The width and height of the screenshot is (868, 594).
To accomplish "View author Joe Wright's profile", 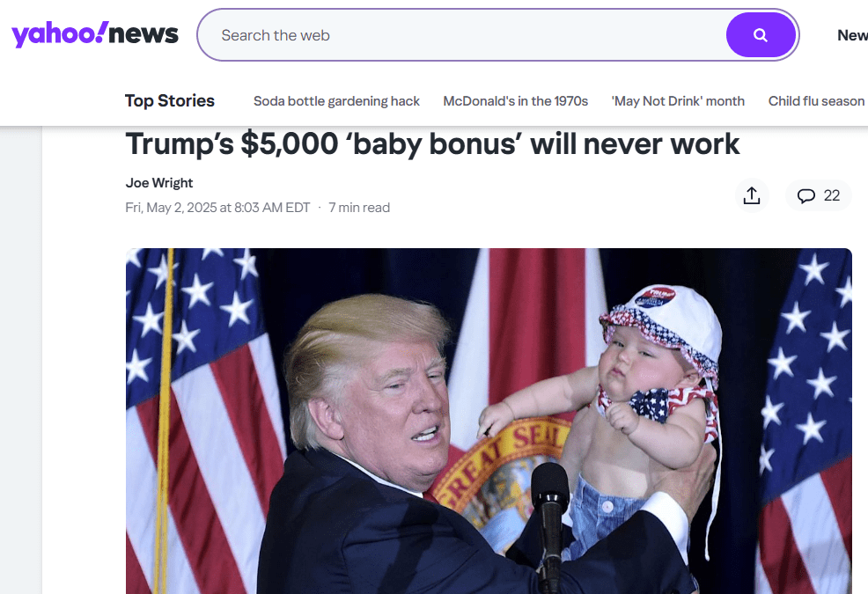I will (158, 183).
